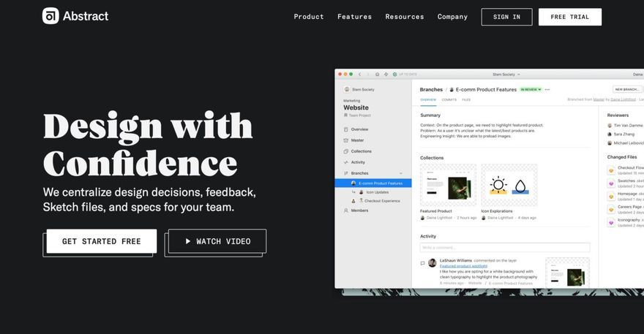The width and height of the screenshot is (644, 334).
Task: Select Branches in the sidebar
Action: pos(359,173)
